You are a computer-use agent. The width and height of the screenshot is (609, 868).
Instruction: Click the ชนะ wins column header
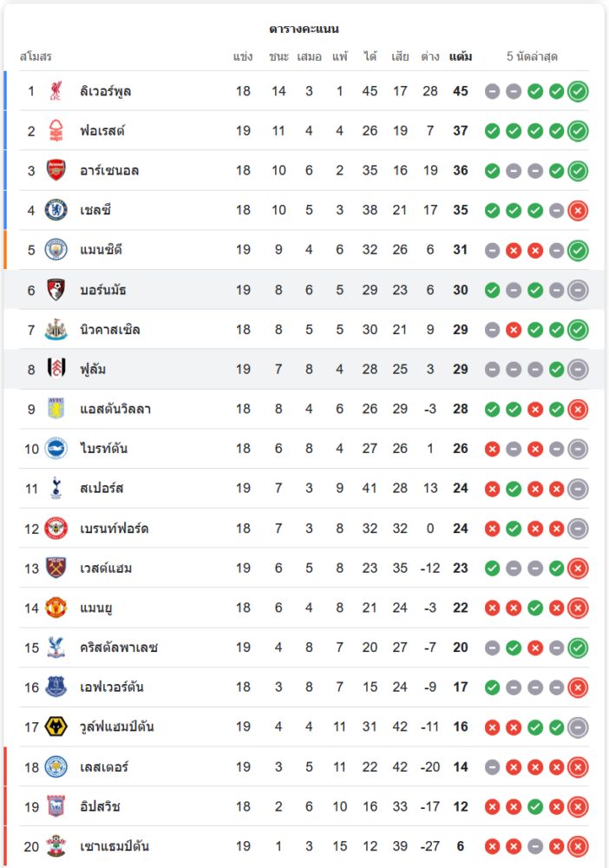[278, 57]
